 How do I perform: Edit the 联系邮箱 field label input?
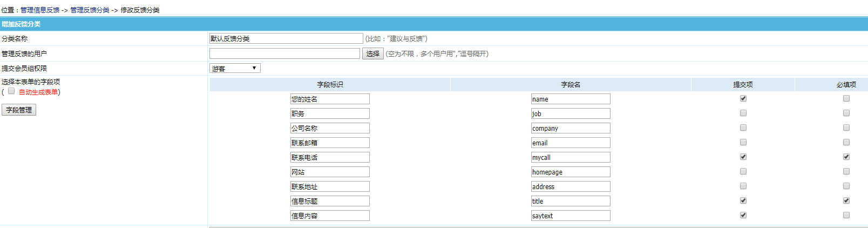coord(330,143)
